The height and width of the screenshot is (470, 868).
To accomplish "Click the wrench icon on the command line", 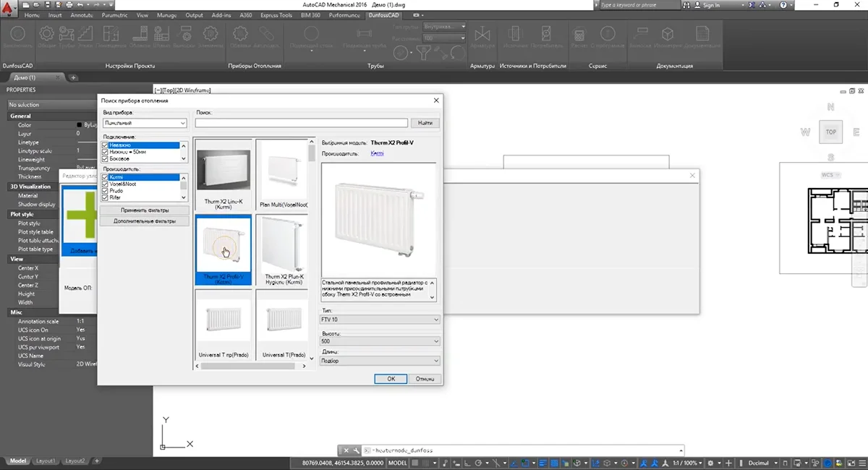I will click(356, 450).
